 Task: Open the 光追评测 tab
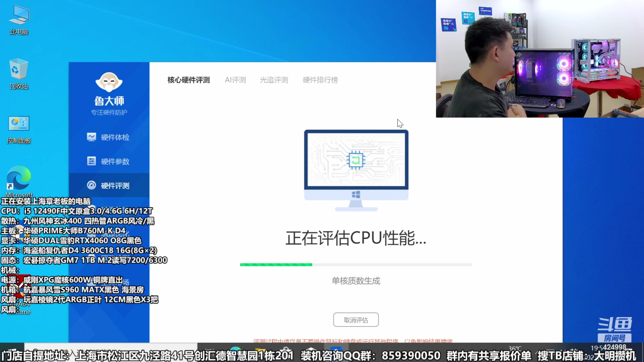[274, 80]
